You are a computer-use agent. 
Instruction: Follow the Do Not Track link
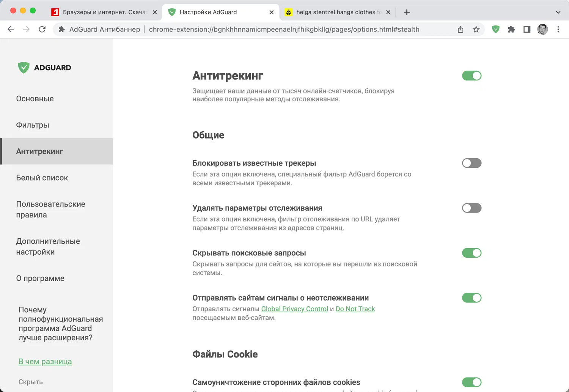tap(355, 309)
